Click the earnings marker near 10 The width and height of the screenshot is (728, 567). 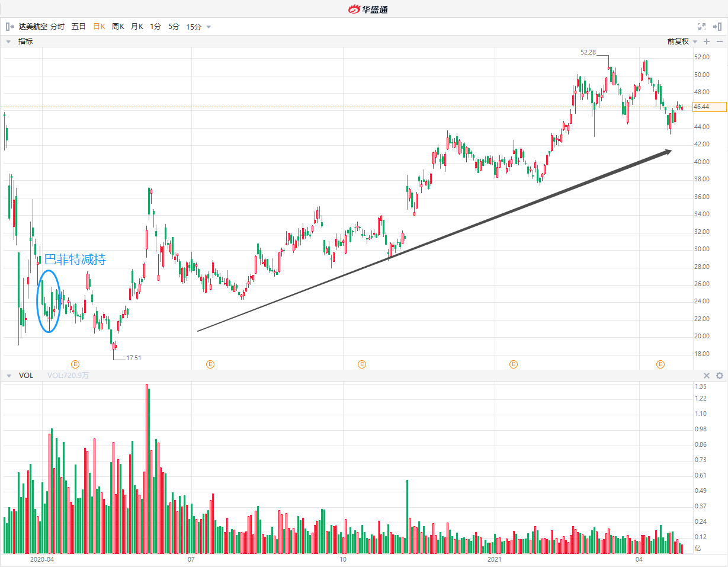pos(362,364)
